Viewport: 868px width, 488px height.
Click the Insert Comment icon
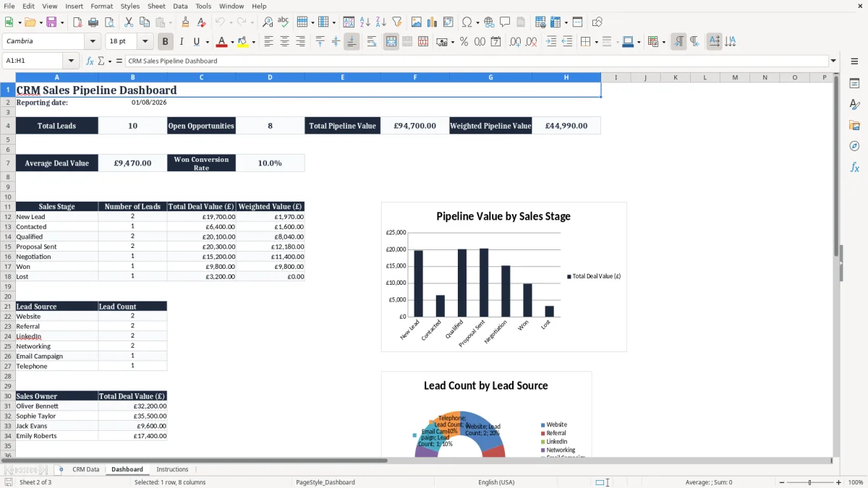pyautogui.click(x=504, y=22)
